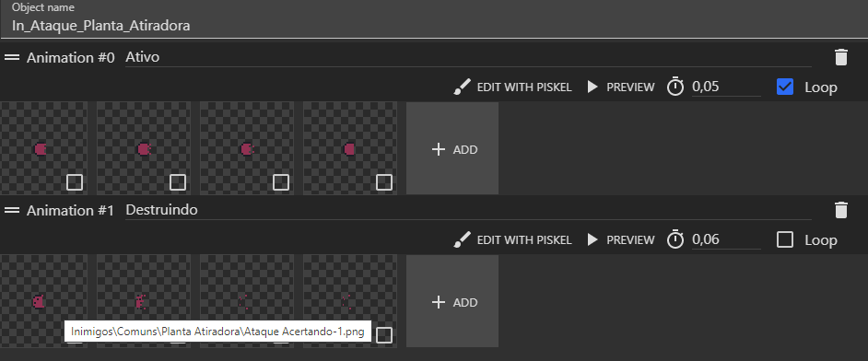
Task: Tick the checkbox on first Ativo frame
Action: pyautogui.click(x=75, y=182)
